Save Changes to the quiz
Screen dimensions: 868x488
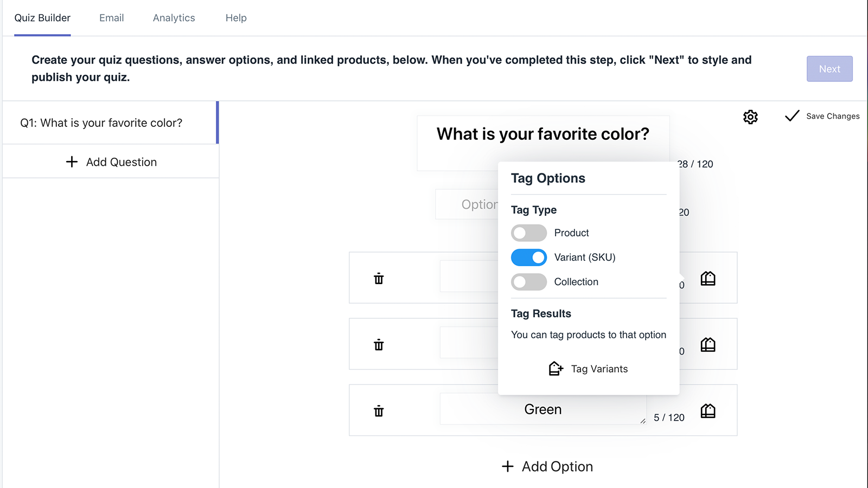click(x=822, y=116)
